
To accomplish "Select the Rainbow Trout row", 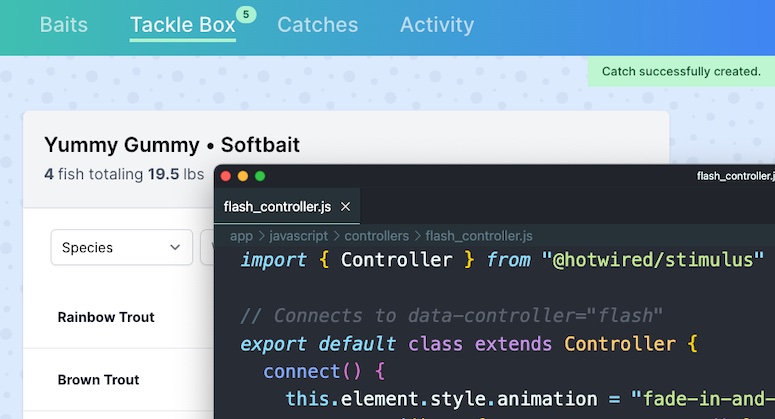I will click(119, 317).
